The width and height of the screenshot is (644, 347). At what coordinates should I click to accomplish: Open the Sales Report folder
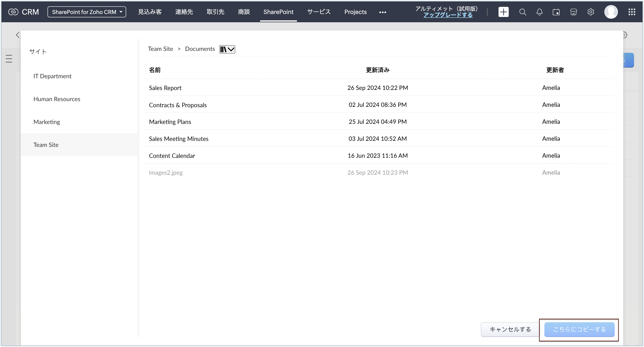pyautogui.click(x=165, y=88)
